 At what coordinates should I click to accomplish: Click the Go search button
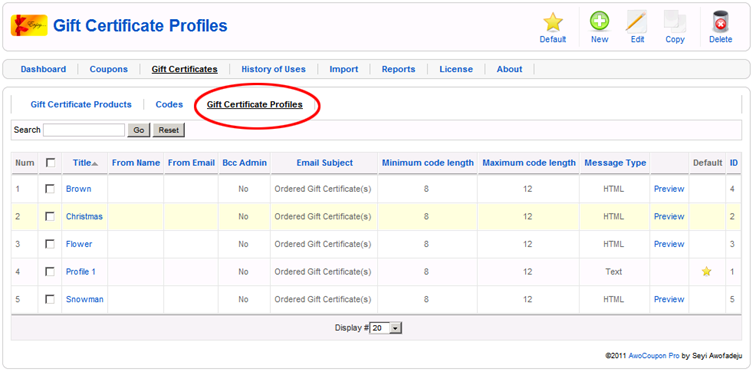pyautogui.click(x=139, y=130)
